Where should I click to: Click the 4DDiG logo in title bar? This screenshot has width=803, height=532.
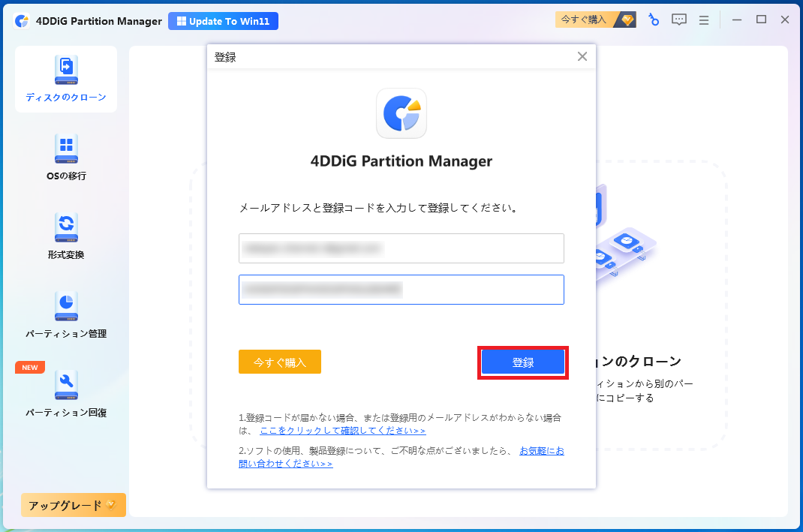point(22,21)
